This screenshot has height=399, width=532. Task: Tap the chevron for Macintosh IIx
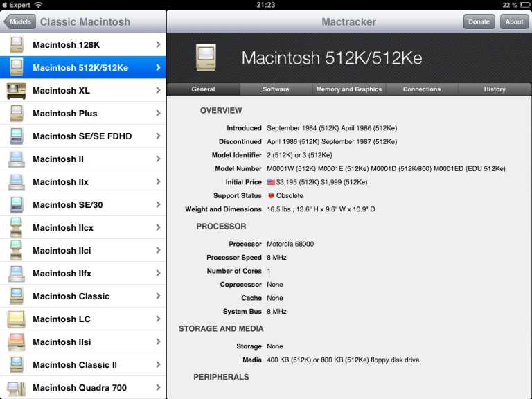pos(158,182)
